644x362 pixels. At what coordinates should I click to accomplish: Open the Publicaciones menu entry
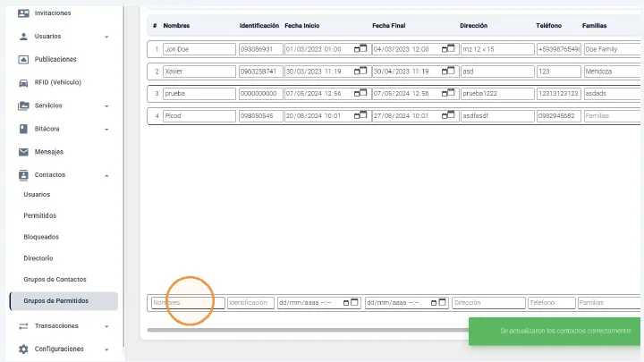pyautogui.click(x=55, y=60)
